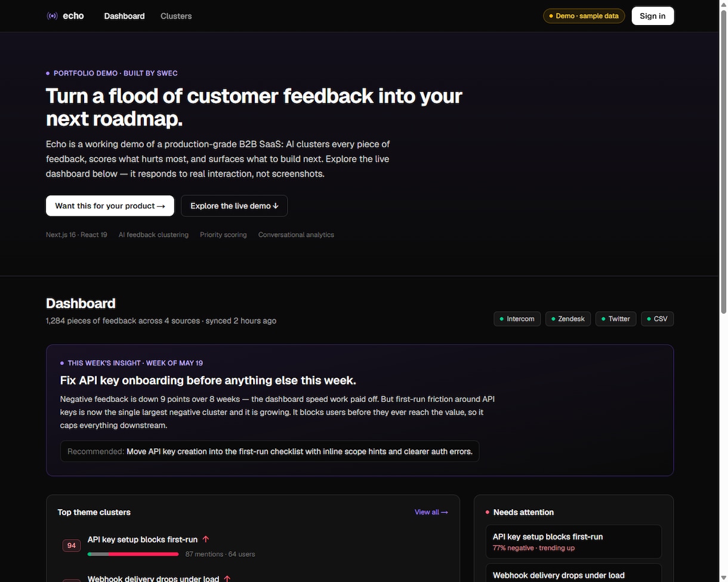Click Want this for your product
Viewport: 728px width, 582px height.
(x=110, y=206)
